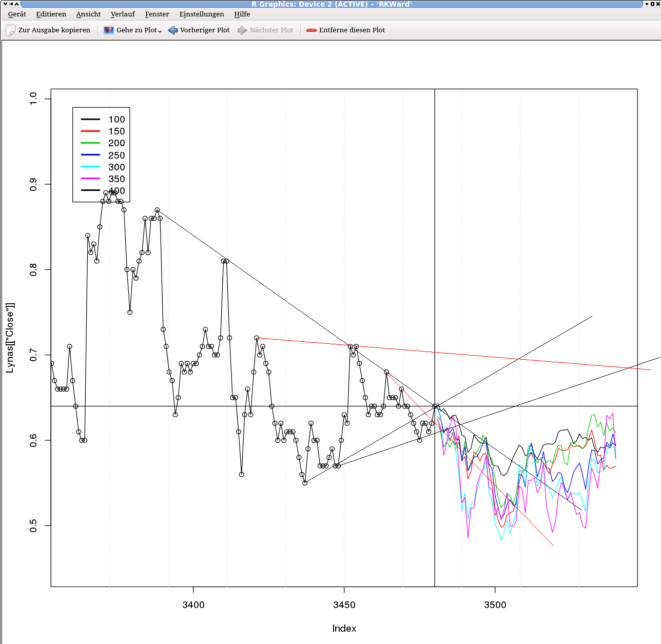Click x-axis tick label 3500
Image resolution: width=661 pixels, height=644 pixels.
[495, 604]
